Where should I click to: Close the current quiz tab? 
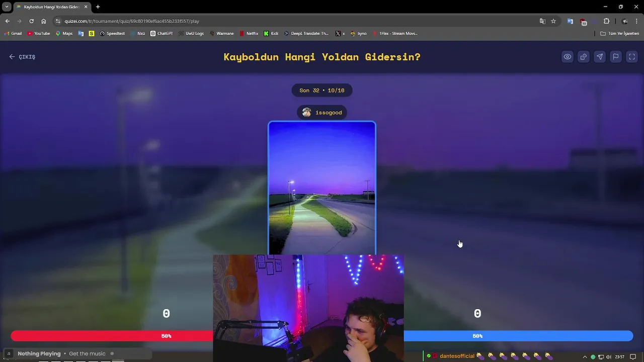86,7
